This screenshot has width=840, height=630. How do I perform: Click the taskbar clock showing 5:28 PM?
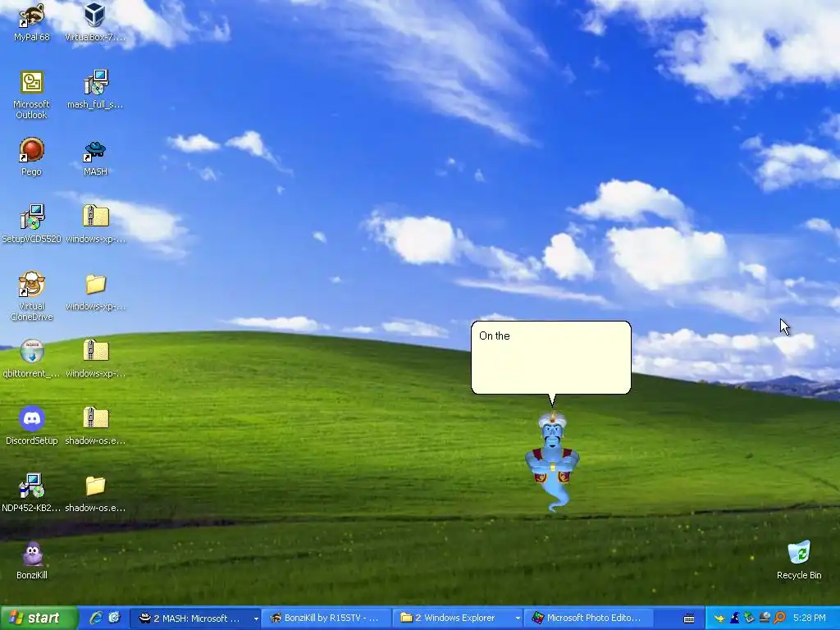[809, 618]
